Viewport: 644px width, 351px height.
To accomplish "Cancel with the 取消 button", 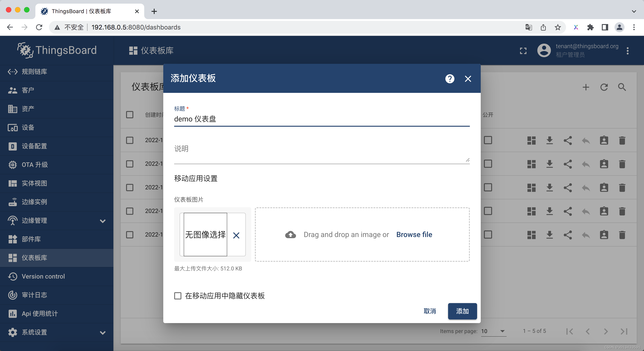I will click(x=430, y=311).
